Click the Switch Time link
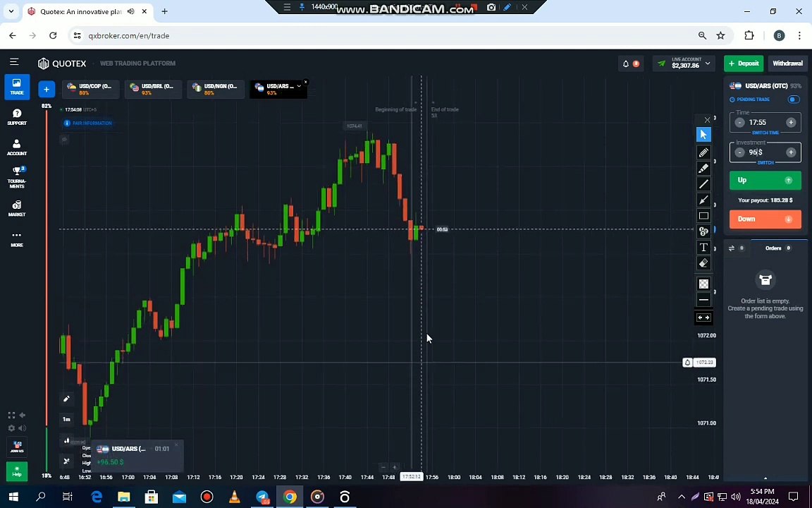812x508 pixels. click(765, 133)
